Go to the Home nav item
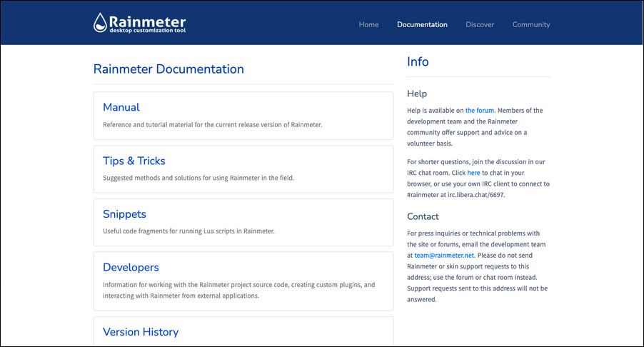 click(368, 25)
